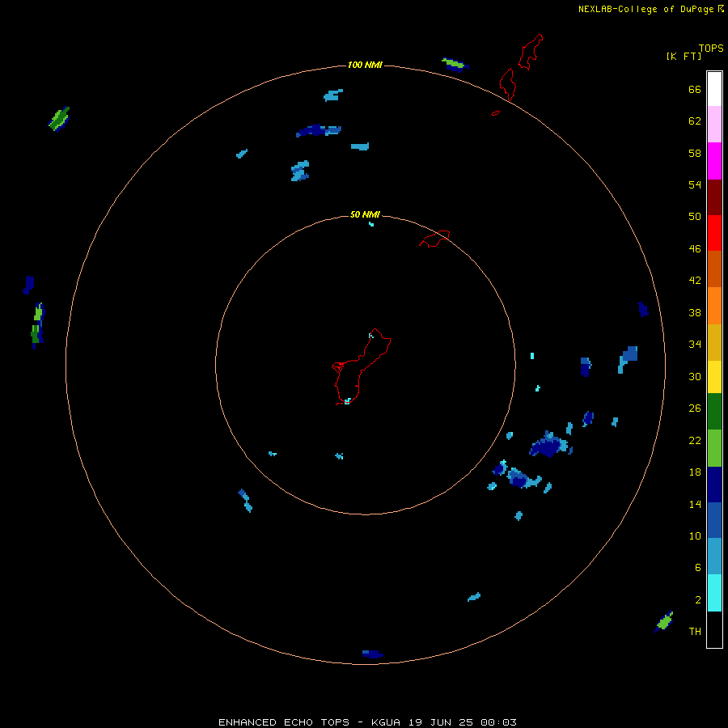Click the green-topped echo near the top of the 100 NMI ring
This screenshot has height=728, width=728.
(455, 65)
